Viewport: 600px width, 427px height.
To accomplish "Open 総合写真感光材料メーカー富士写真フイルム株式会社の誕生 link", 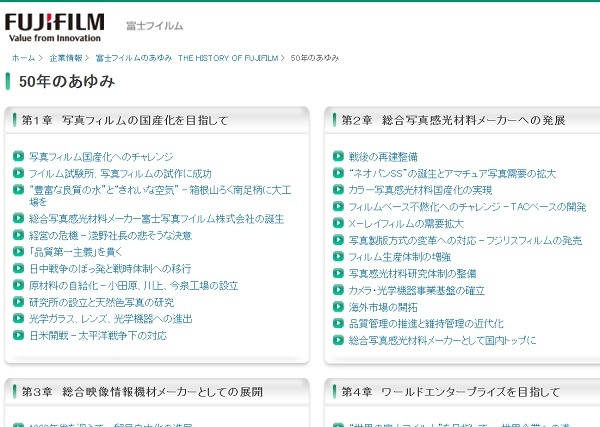I will 157,218.
